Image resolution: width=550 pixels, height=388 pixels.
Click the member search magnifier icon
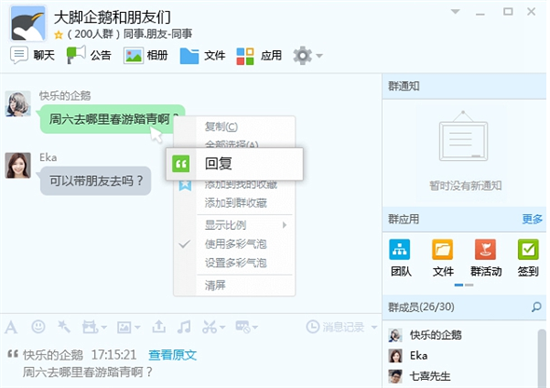pyautogui.click(x=537, y=307)
